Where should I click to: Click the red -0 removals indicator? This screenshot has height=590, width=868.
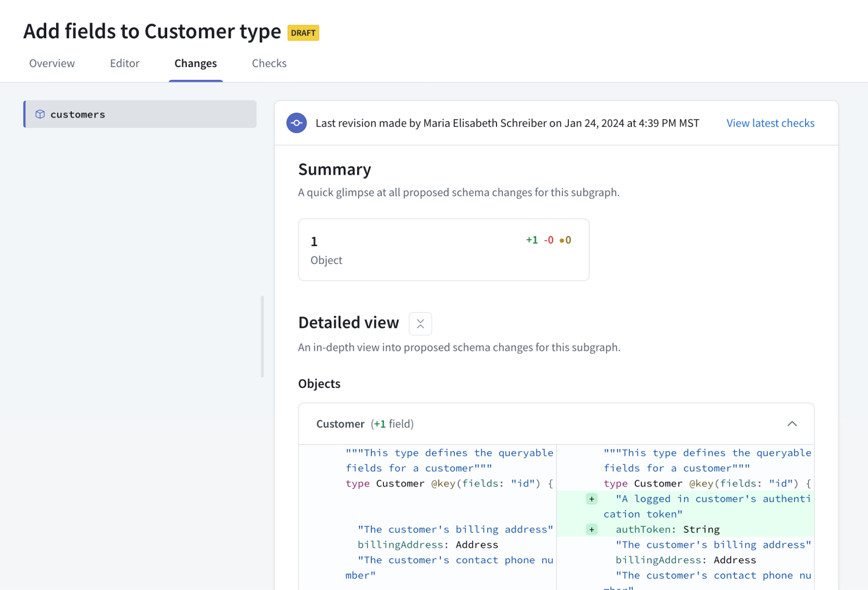coord(549,240)
